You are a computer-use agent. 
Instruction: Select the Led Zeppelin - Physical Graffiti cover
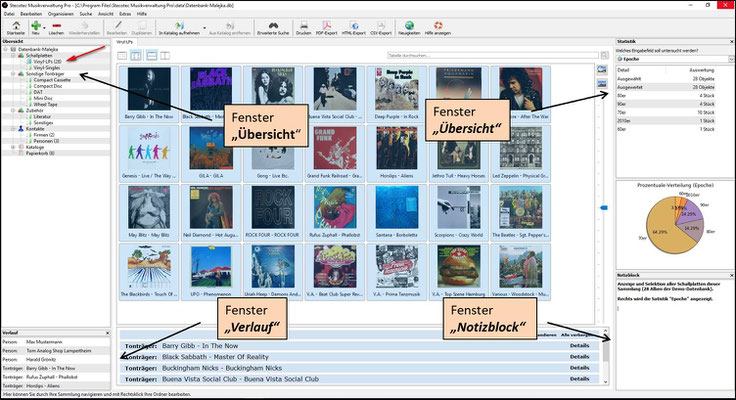tap(520, 153)
